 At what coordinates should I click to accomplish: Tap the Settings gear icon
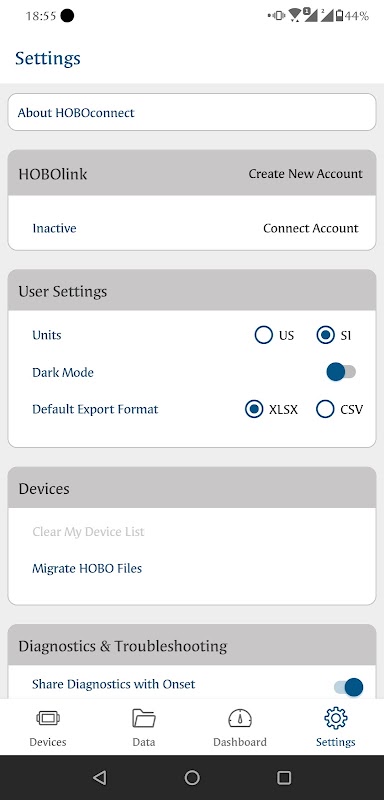[x=336, y=718]
